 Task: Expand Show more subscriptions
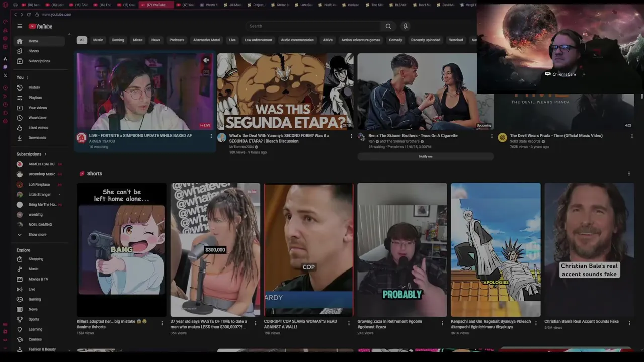pyautogui.click(x=40, y=234)
